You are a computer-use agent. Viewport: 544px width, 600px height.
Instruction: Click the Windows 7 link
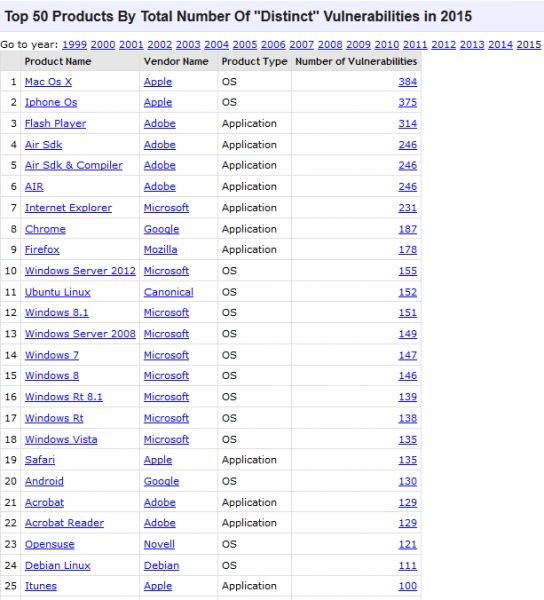pyautogui.click(x=52, y=355)
